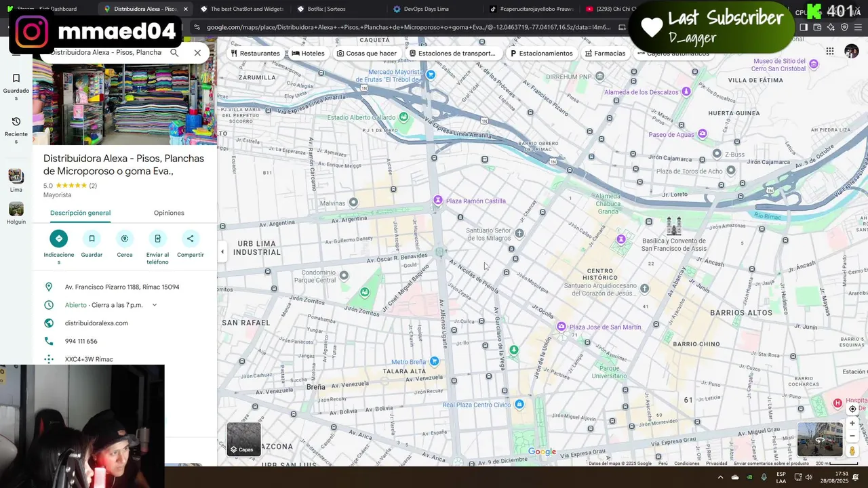Screen dimensions: 868x488
Task: Zoom out with the minus button
Action: [852, 436]
